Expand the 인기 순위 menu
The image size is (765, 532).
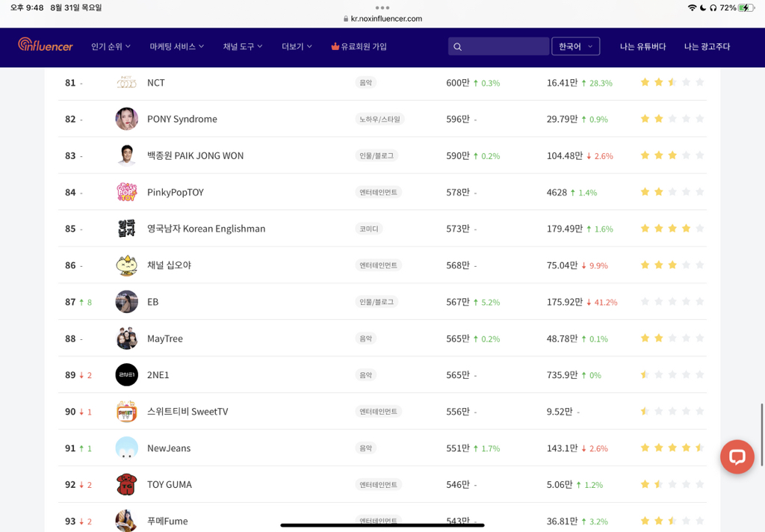coord(111,46)
